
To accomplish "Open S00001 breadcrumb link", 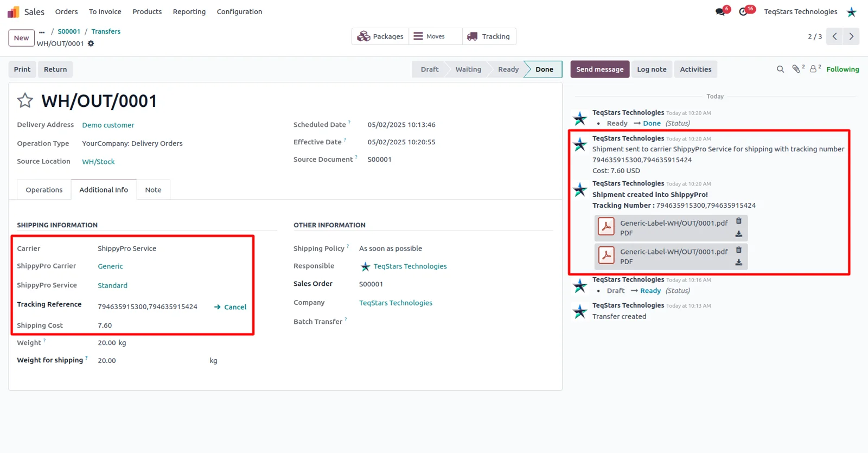I will [69, 31].
